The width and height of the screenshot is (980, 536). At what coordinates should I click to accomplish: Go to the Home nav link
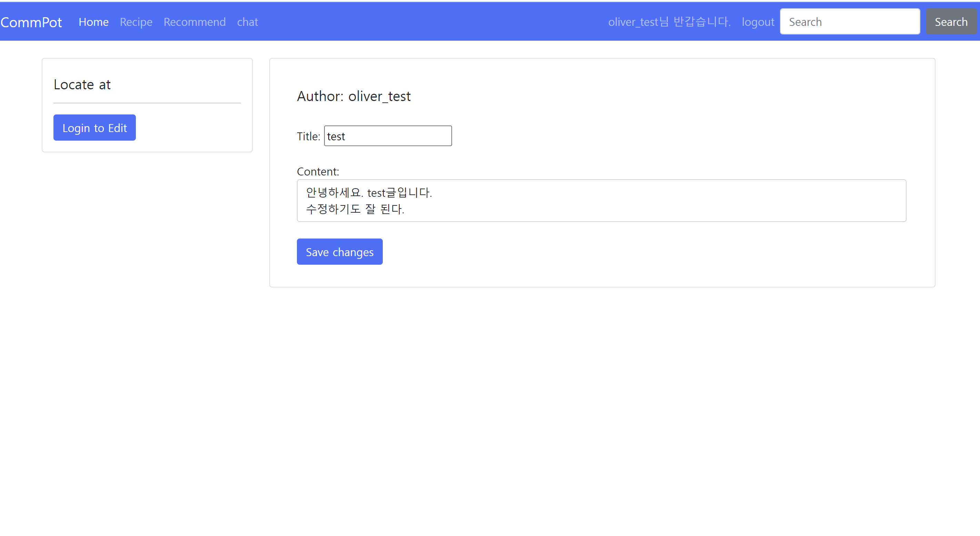point(93,22)
